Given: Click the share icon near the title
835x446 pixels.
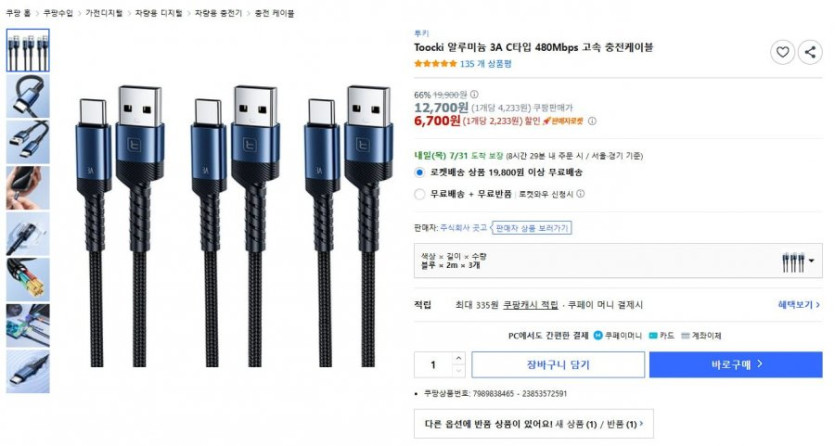Looking at the screenshot, I should 810,52.
